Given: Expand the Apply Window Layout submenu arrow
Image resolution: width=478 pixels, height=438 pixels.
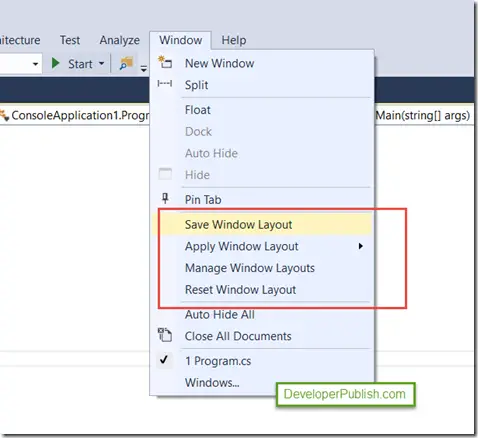Looking at the screenshot, I should pos(360,246).
